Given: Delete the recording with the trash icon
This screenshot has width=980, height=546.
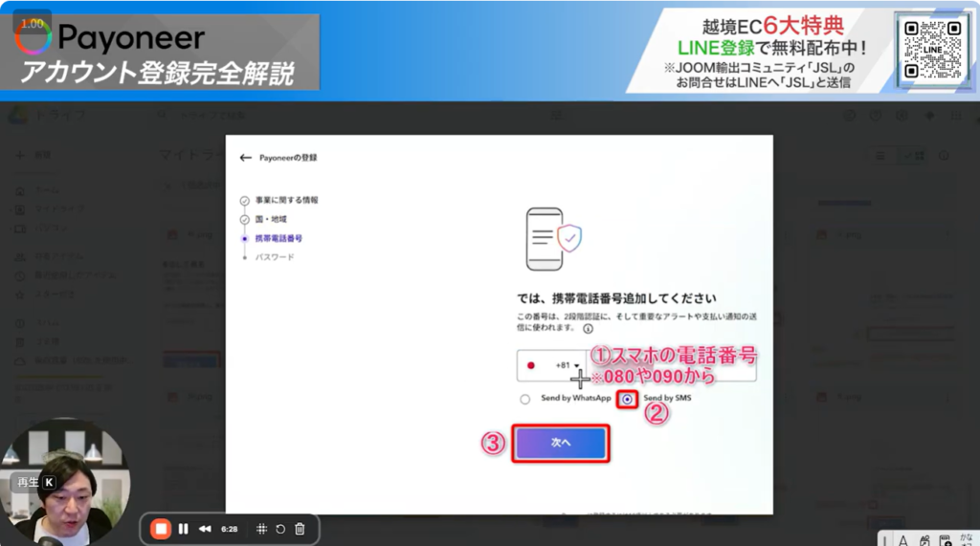Looking at the screenshot, I should tap(300, 529).
